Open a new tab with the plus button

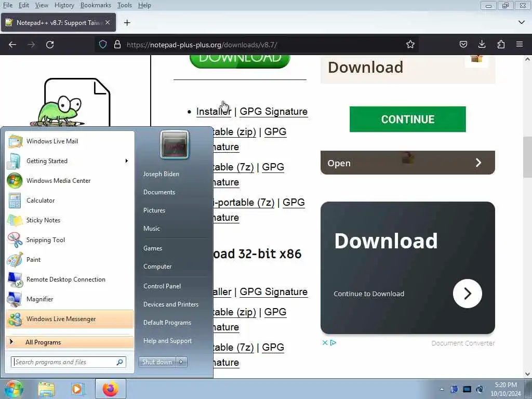pos(127,23)
